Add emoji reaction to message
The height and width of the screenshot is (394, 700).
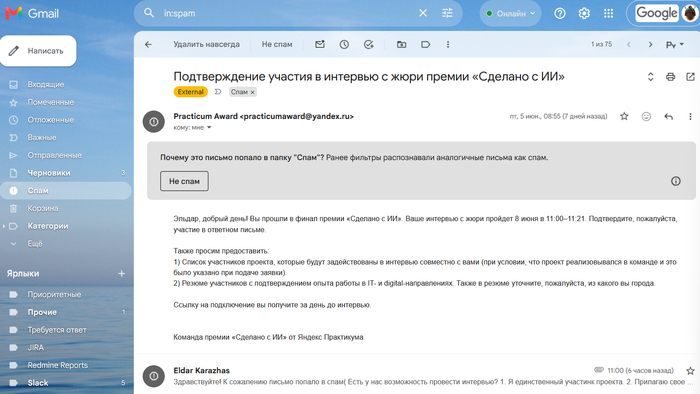(646, 116)
